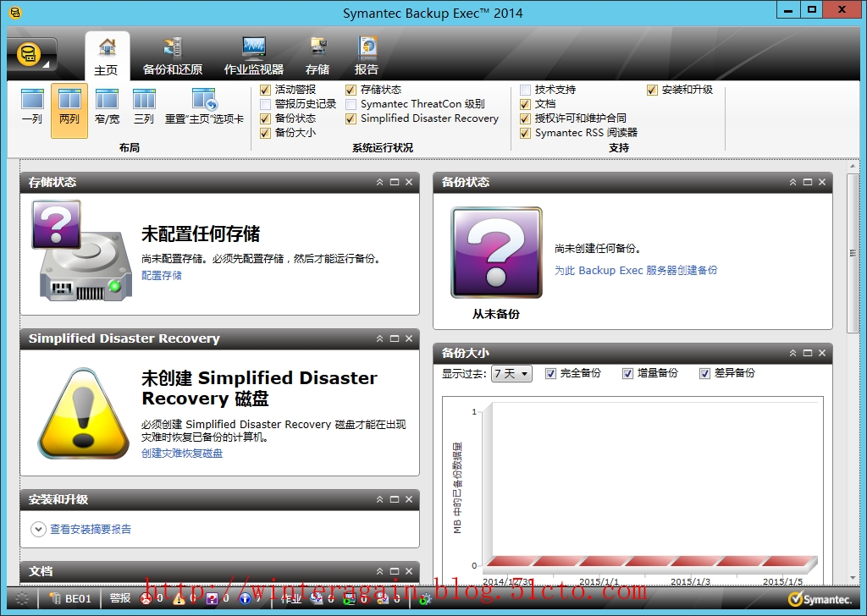Click the vertical scrollbar thumb

pos(853,253)
